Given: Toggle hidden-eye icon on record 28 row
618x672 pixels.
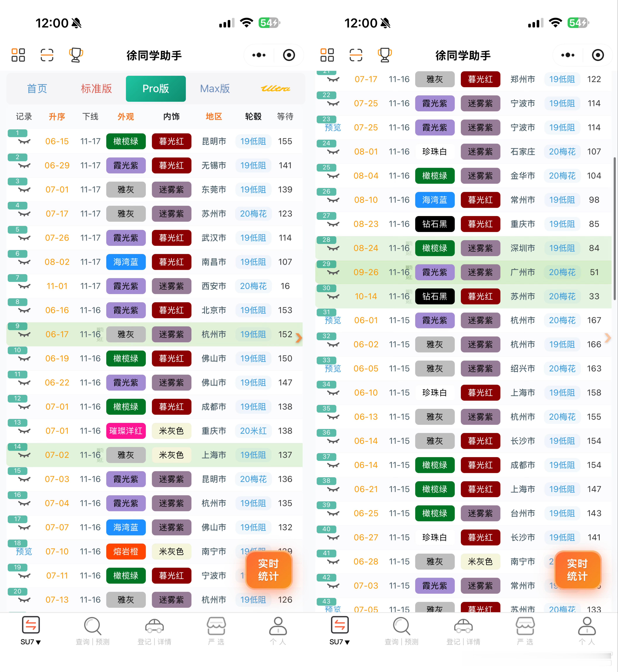Looking at the screenshot, I should [x=333, y=248].
